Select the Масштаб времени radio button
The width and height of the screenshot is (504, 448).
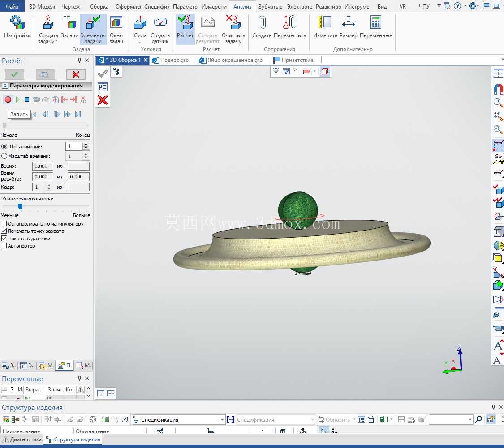click(x=4, y=156)
